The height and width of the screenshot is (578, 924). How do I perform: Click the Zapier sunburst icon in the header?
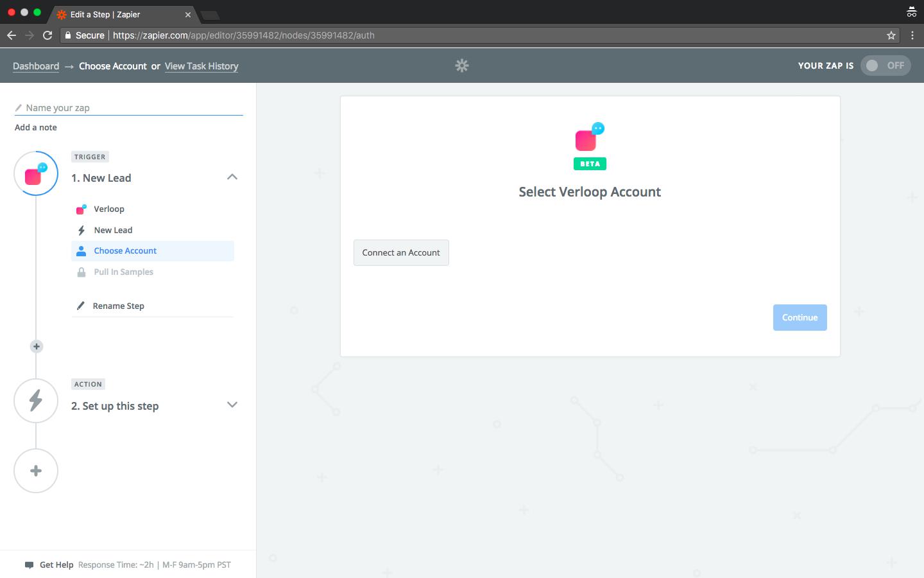463,66
